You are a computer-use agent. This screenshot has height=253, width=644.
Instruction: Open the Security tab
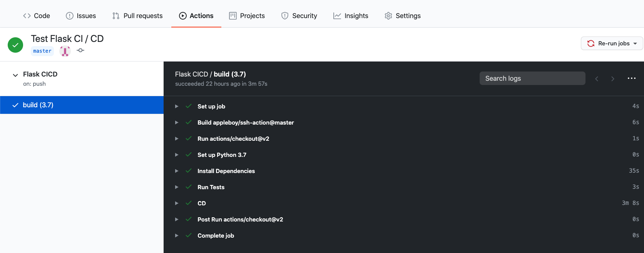(x=299, y=16)
